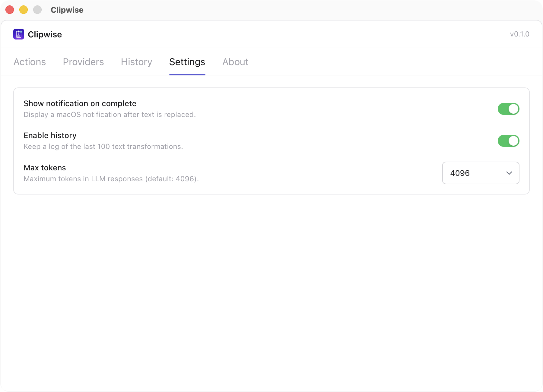This screenshot has width=543, height=392.
Task: Select the currently active Settings tab
Action: click(x=187, y=62)
